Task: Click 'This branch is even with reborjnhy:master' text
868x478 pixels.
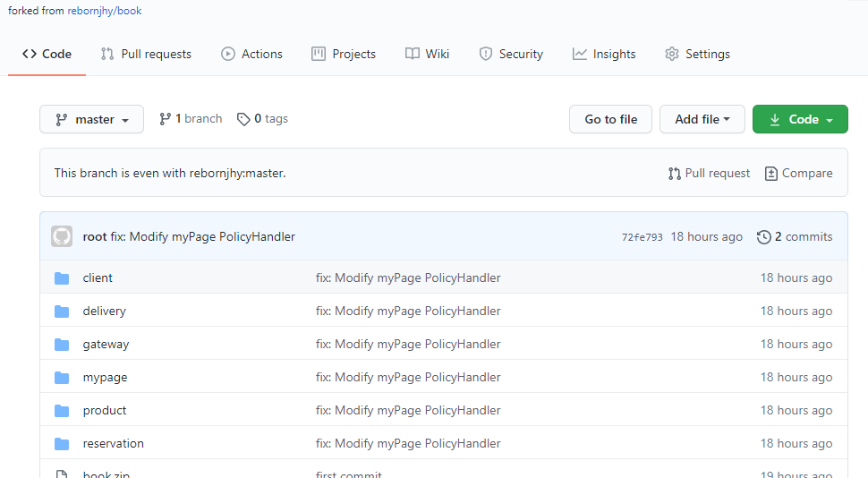Action: (170, 173)
